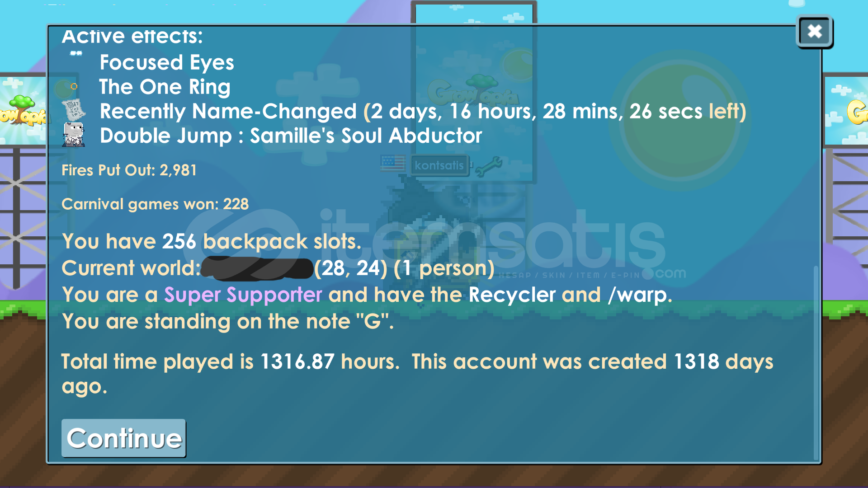868x488 pixels.
Task: Click the wrench icon beside kontsatis
Action: (x=488, y=165)
